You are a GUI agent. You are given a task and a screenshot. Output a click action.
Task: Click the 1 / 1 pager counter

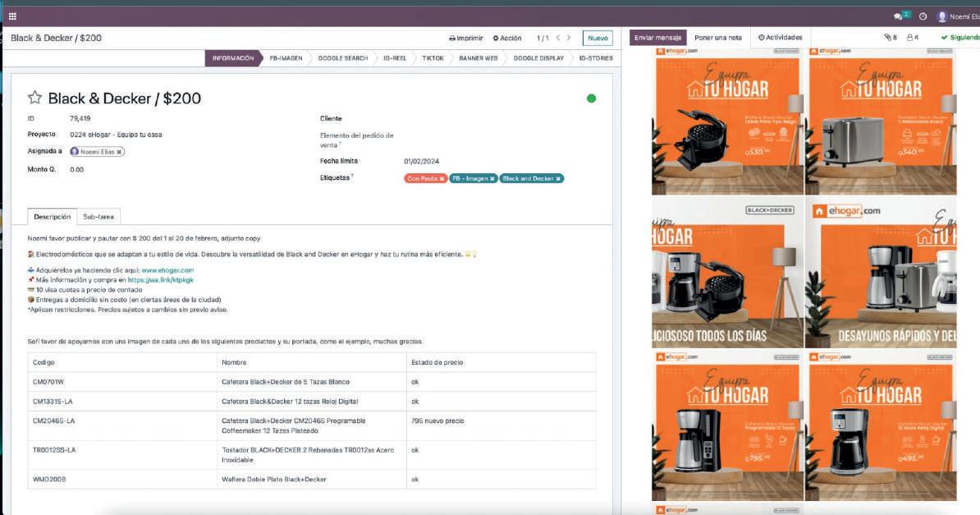tap(543, 38)
